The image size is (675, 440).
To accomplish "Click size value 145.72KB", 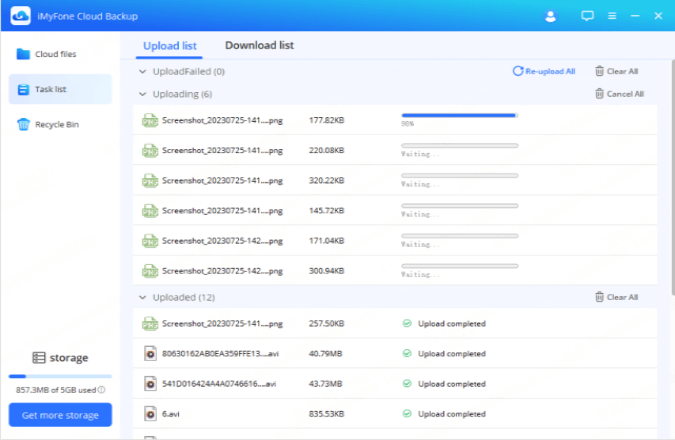I will click(326, 211).
